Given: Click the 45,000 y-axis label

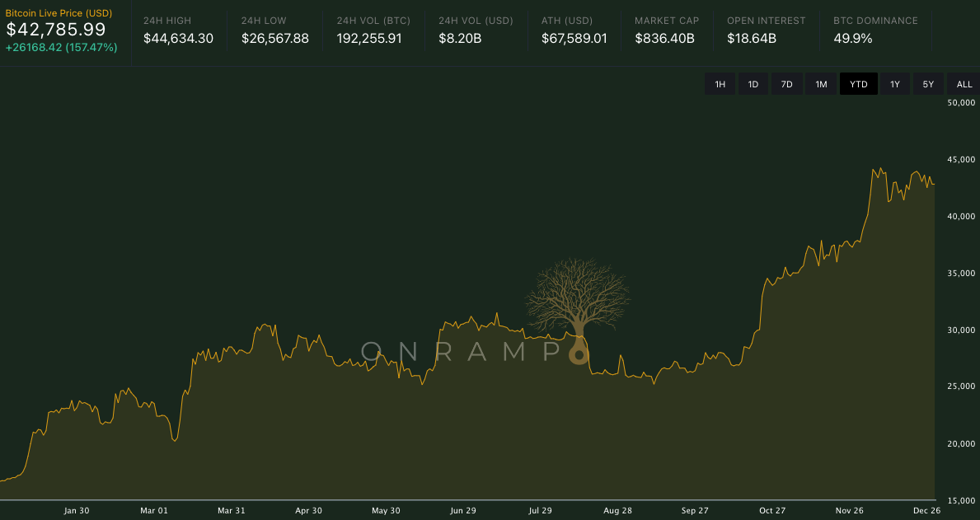Looking at the screenshot, I should point(961,159).
